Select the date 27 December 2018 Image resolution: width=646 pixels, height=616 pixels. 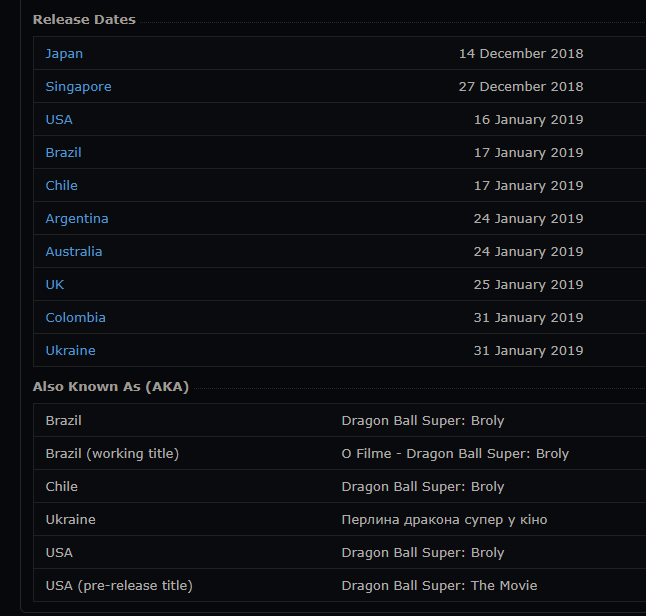tap(521, 87)
